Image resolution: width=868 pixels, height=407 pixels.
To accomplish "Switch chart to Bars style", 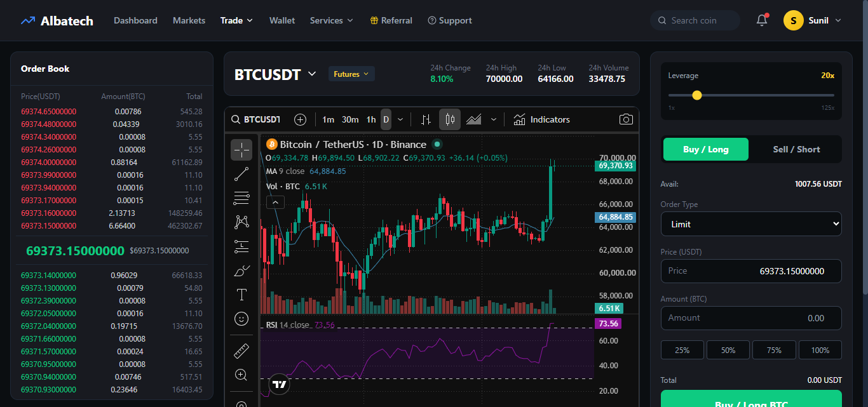I will point(426,119).
